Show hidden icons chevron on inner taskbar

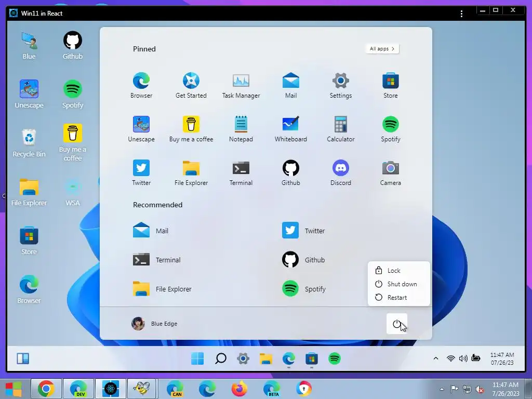pyautogui.click(x=436, y=358)
